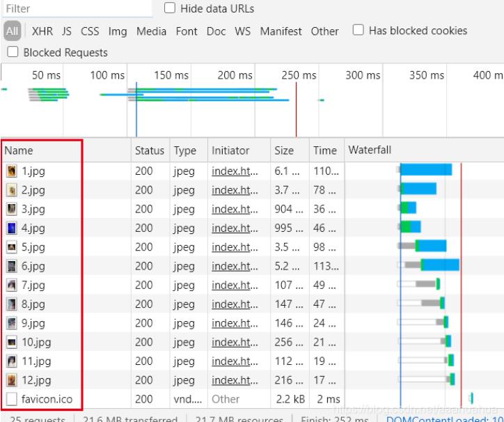
Task: Enable the Hide data URLs checkbox
Action: pos(170,9)
